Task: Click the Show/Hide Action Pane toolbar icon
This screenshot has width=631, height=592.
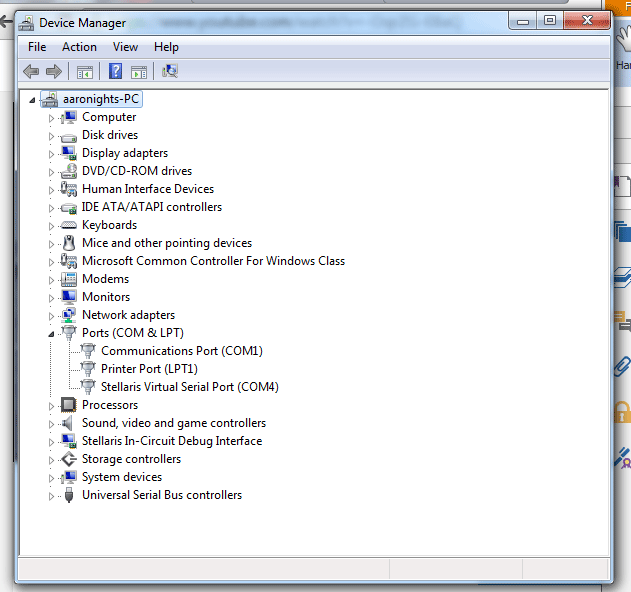Action: pos(139,72)
